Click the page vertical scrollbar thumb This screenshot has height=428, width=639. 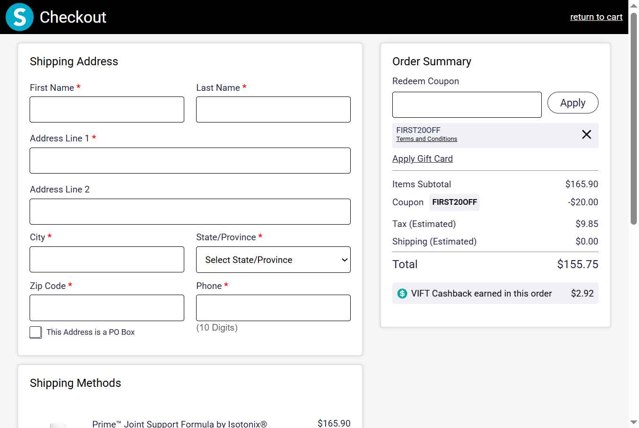click(633, 118)
